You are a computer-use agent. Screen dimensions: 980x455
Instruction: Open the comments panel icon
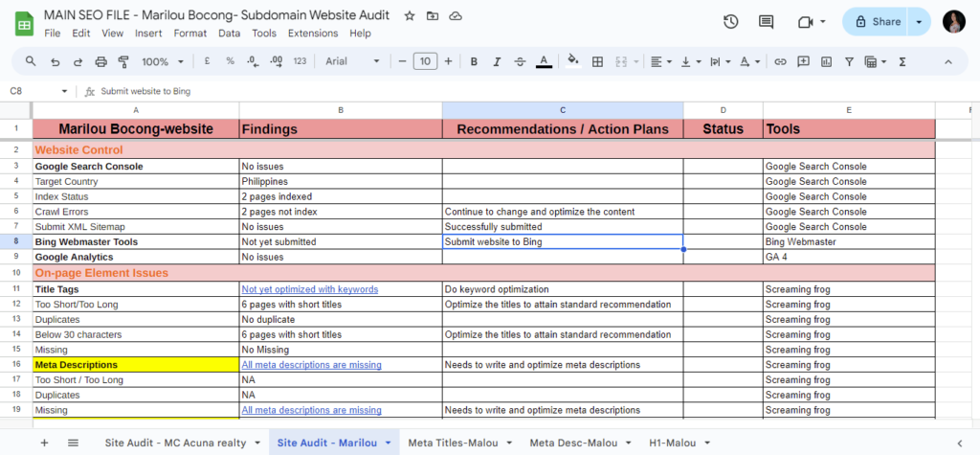766,22
